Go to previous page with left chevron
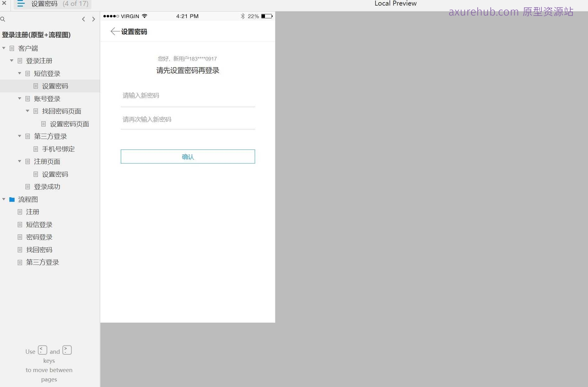The width and height of the screenshot is (588, 387). coord(83,19)
